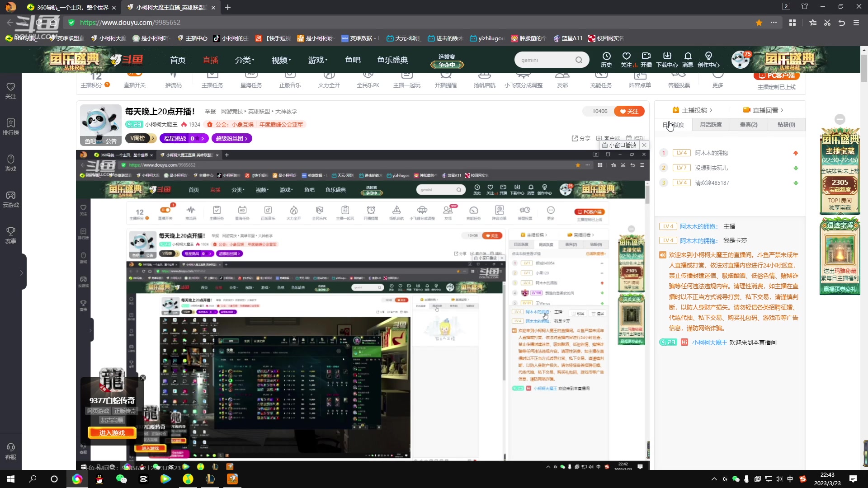868x488 pixels.
Task: Expand the 分类 dropdown in nav bar
Action: coord(245,60)
